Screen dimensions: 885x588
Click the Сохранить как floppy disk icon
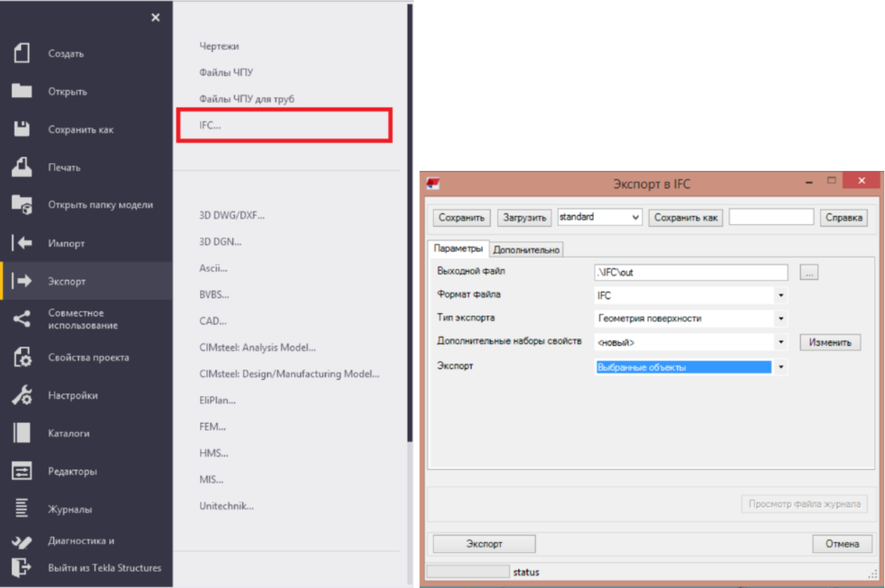[x=22, y=129]
